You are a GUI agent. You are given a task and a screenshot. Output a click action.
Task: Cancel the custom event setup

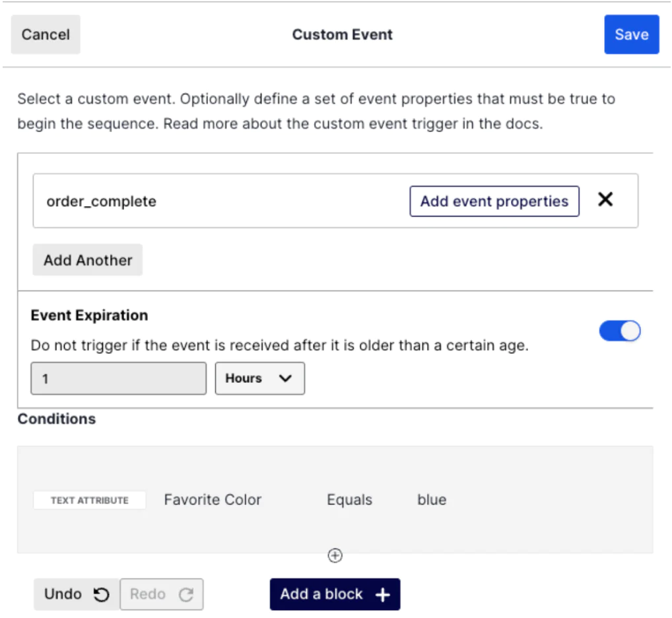coord(46,35)
